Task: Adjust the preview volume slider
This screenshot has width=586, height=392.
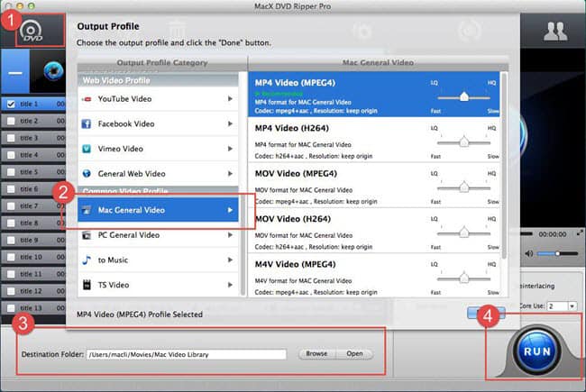Action: 557,254
